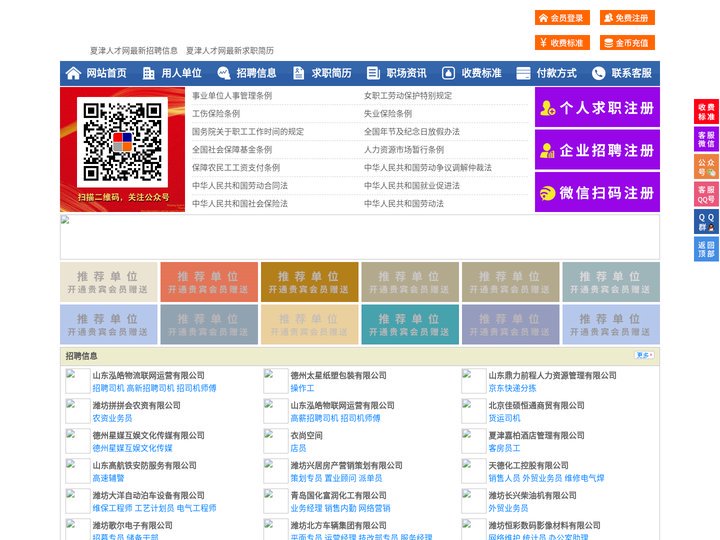Click the beige 推荐单位 banner first in top row
Screen dimensions: 720x540
pos(109,282)
